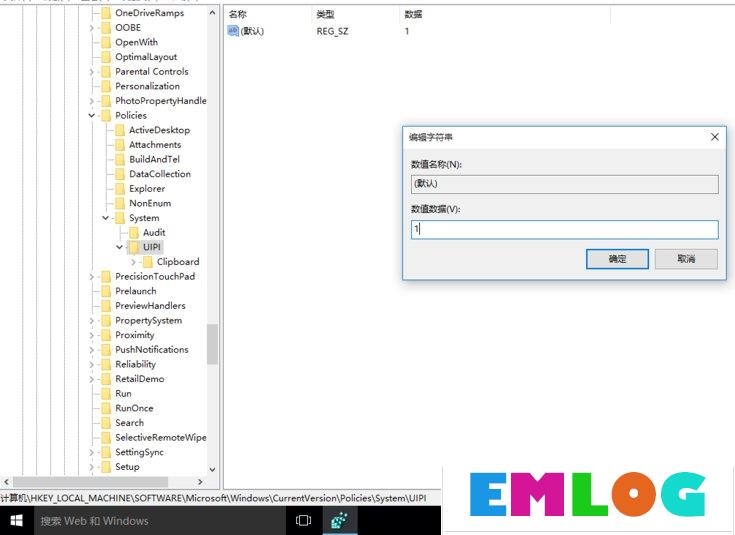Open Task View on the taskbar
This screenshot has width=735, height=535.
[x=303, y=520]
